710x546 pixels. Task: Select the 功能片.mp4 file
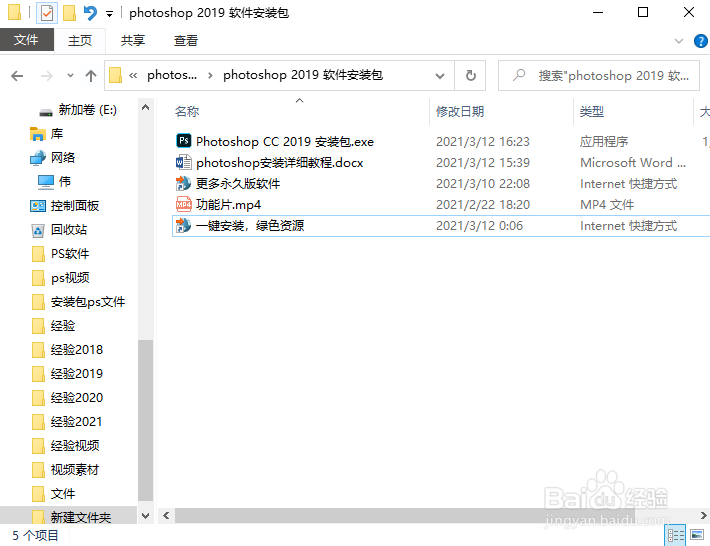228,205
